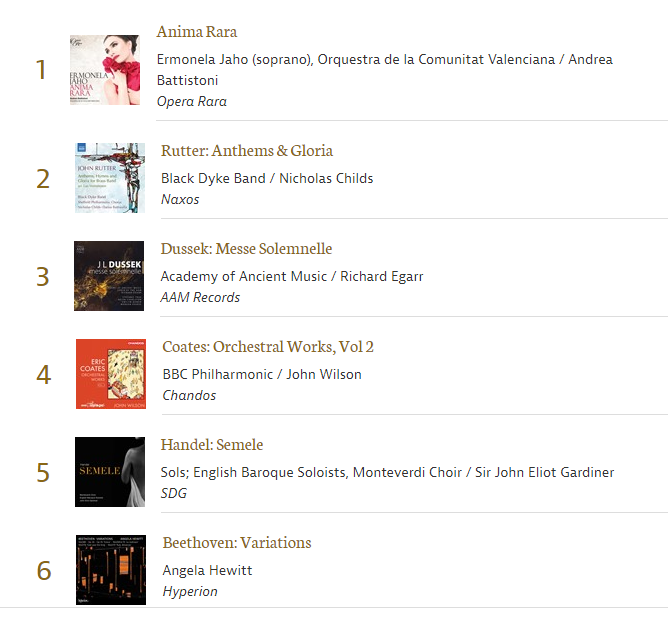The image size is (668, 626).
Task: Follow the Rutter: Anthems & Gloria link
Action: (247, 151)
